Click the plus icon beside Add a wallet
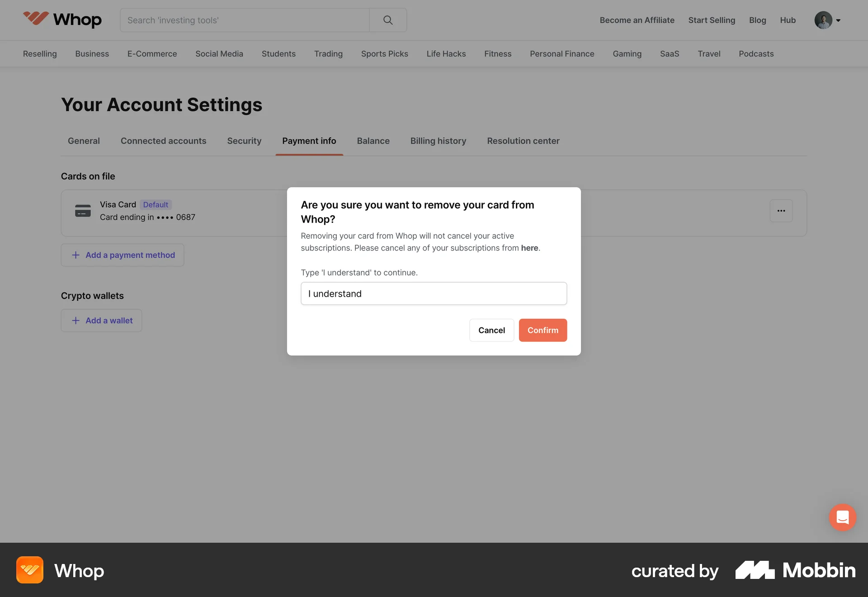The image size is (868, 597). [75, 320]
